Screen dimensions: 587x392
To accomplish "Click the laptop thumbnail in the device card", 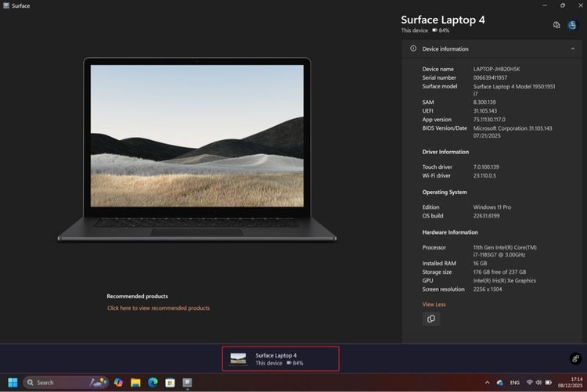I will point(238,358).
